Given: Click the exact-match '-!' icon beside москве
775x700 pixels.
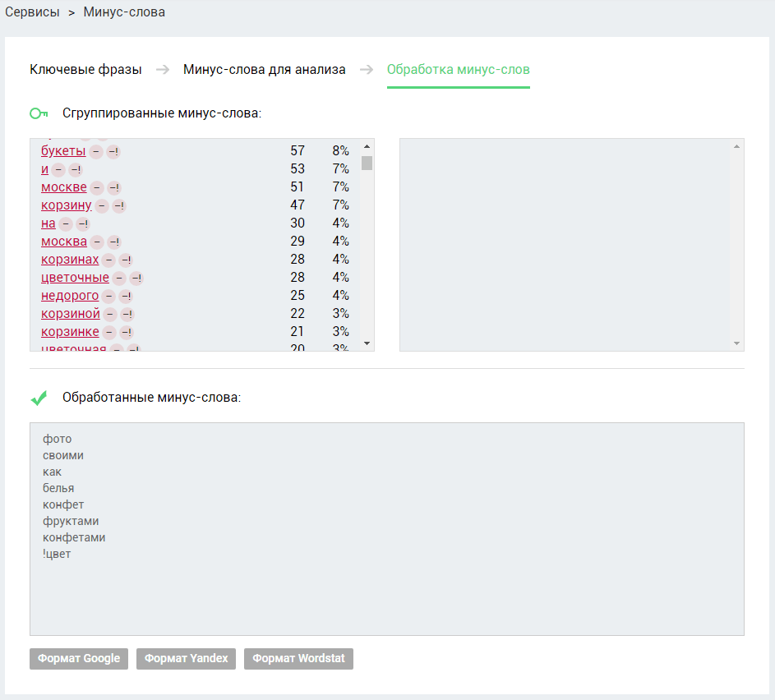Looking at the screenshot, I should [114, 187].
